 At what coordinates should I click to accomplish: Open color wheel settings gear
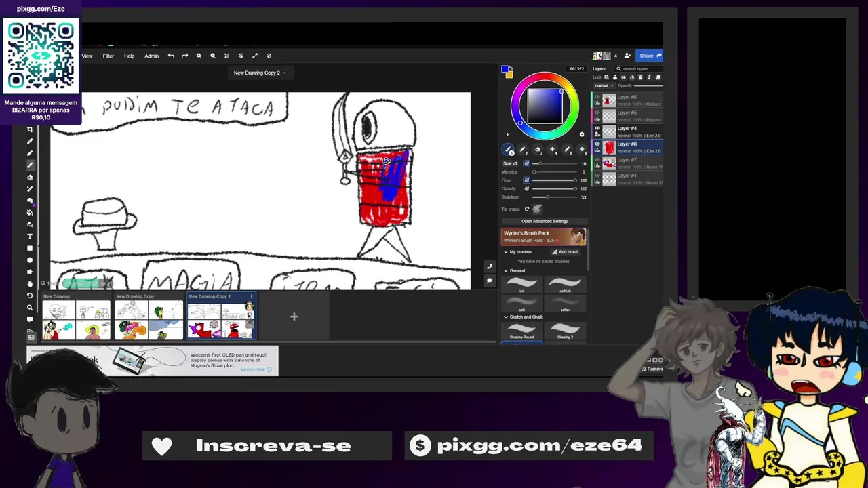pyautogui.click(x=581, y=134)
